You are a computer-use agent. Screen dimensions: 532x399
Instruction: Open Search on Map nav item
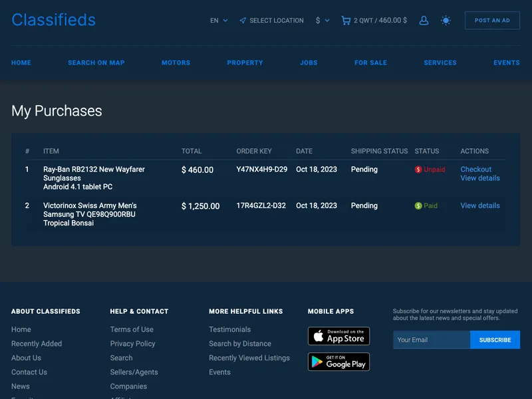click(96, 63)
